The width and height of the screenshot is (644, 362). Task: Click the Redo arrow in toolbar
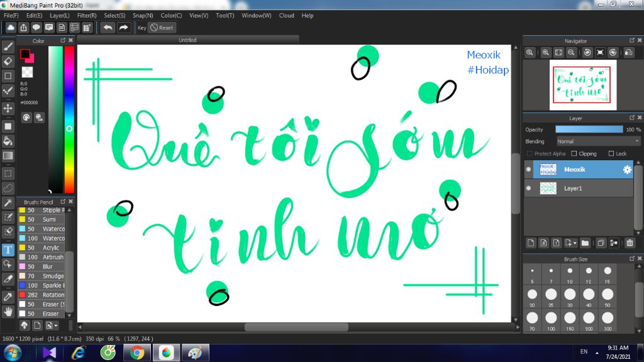pyautogui.click(x=123, y=28)
